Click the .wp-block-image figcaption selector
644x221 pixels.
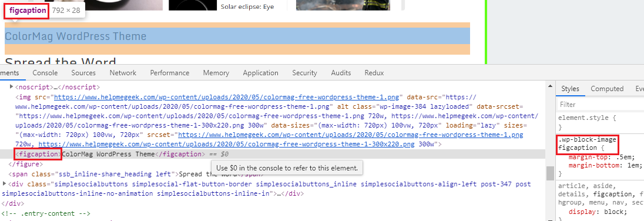click(588, 144)
